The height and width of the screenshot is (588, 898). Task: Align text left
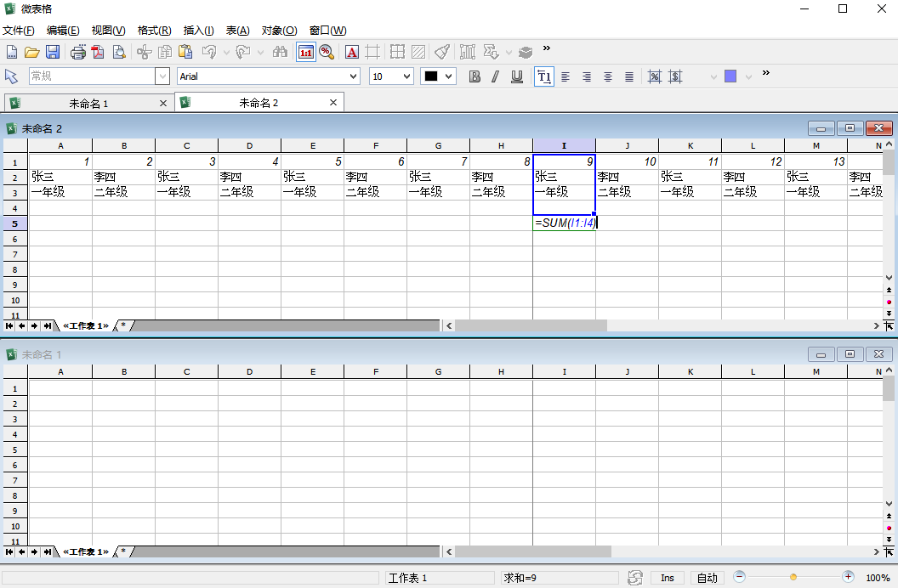pyautogui.click(x=566, y=76)
